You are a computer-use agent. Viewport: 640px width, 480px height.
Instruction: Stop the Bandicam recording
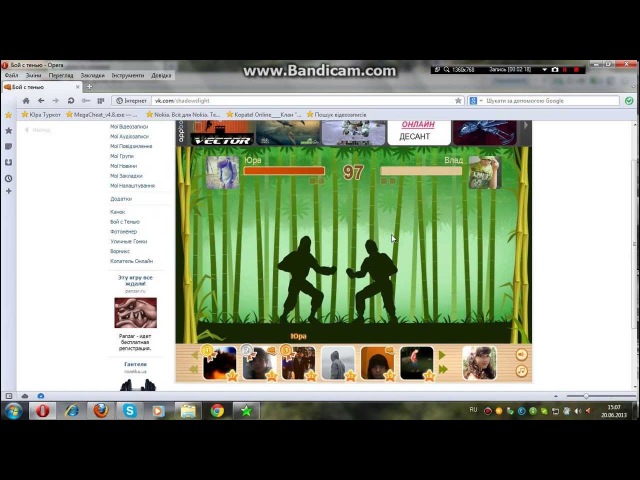point(577,70)
